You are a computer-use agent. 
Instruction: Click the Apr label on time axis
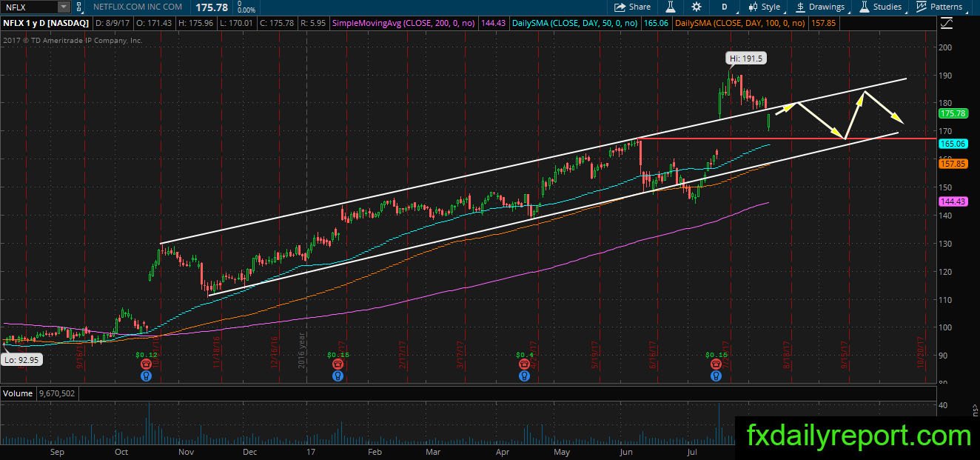[503, 451]
